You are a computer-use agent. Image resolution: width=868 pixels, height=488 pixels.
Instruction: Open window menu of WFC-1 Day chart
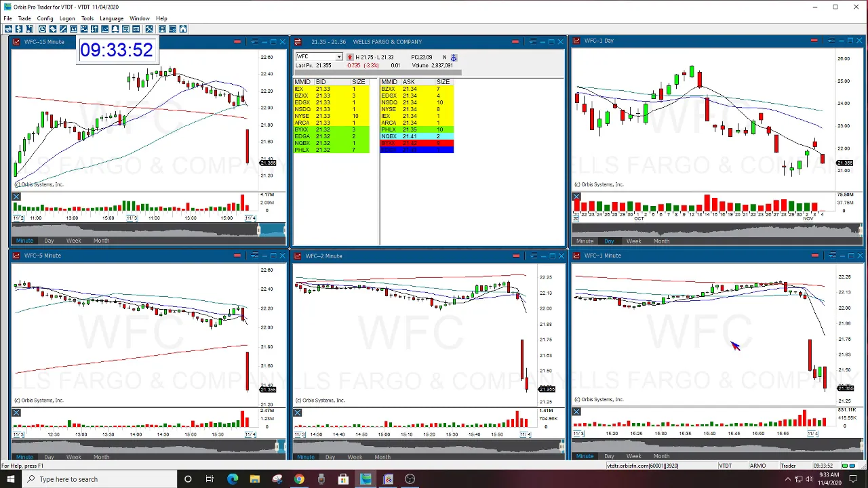832,41
